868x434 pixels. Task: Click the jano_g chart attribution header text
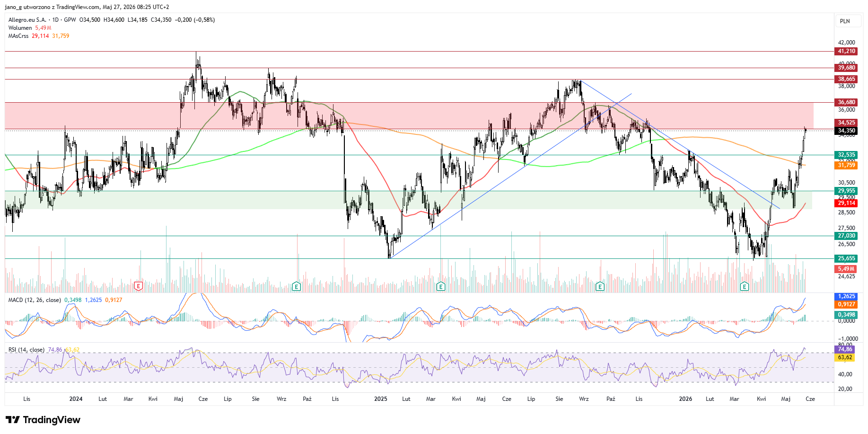coord(87,7)
